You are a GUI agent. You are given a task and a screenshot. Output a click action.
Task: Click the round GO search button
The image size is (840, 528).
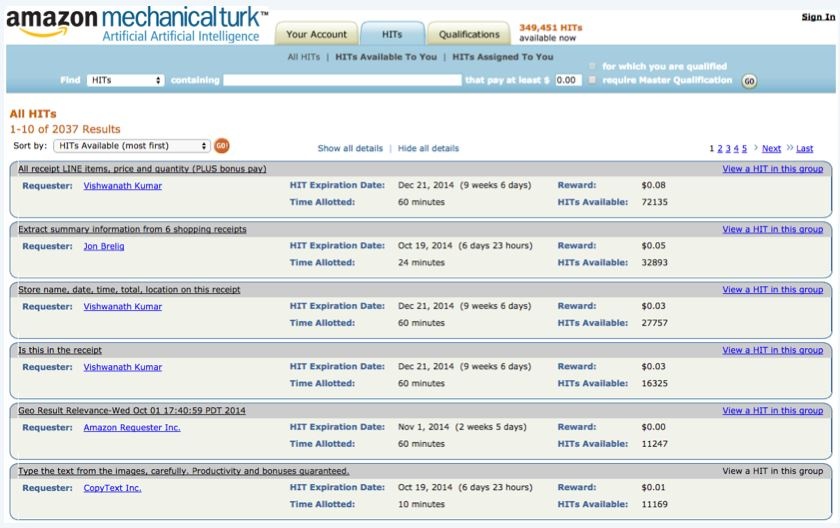[749, 81]
